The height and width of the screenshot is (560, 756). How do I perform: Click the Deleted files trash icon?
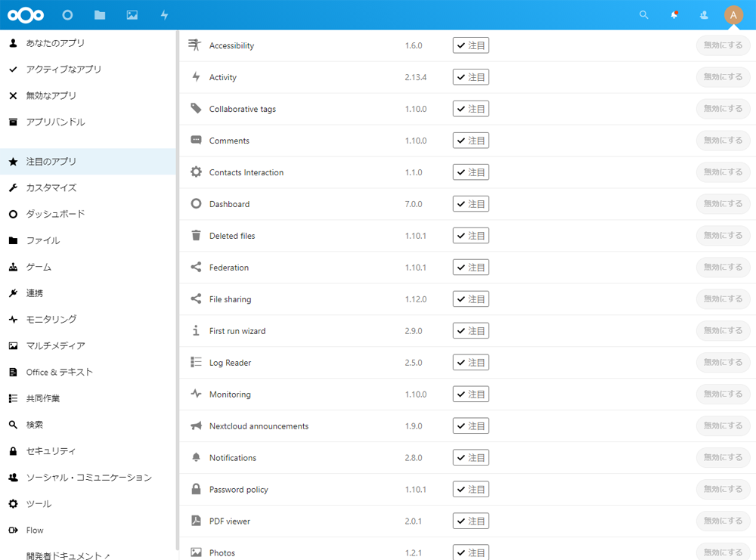coord(196,235)
